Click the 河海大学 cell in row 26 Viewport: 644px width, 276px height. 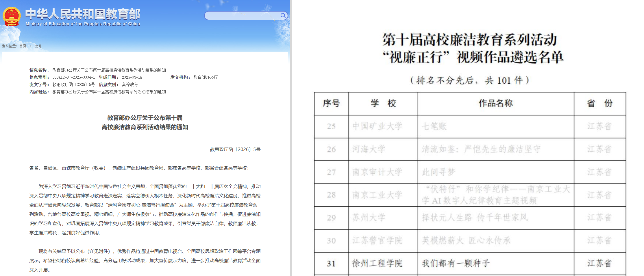point(369,149)
